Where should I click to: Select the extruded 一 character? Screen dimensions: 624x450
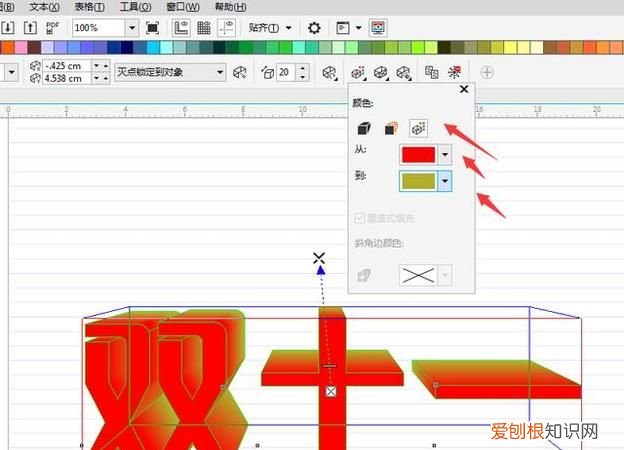(497, 379)
